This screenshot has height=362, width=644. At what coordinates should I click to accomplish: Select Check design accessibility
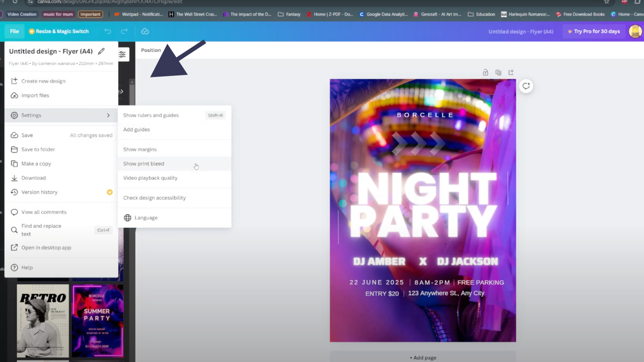click(175, 198)
